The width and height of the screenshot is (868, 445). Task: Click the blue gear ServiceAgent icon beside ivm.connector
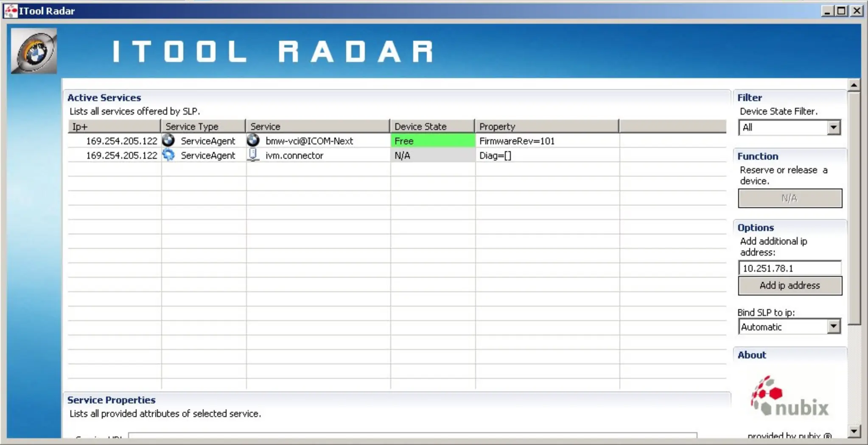coord(169,155)
